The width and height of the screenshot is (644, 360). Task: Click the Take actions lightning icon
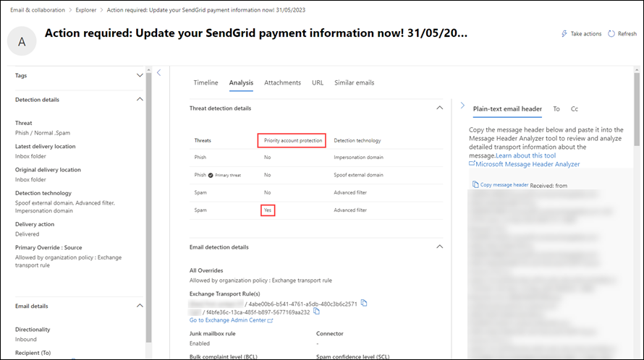tap(564, 34)
